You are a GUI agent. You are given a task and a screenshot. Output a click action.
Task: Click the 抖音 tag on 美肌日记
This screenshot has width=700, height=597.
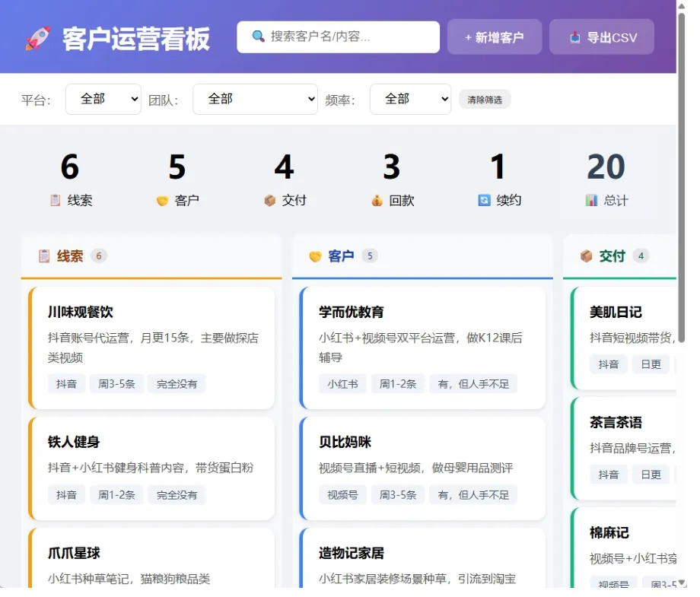pos(609,364)
